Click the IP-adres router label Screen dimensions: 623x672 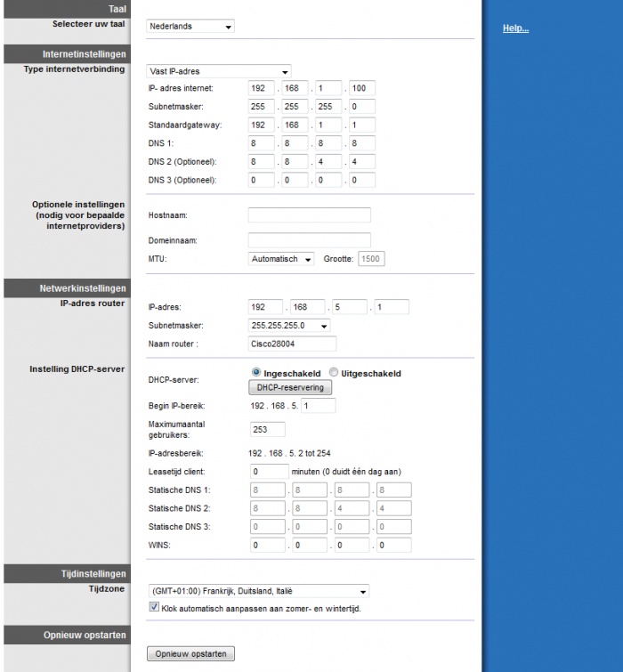93,303
